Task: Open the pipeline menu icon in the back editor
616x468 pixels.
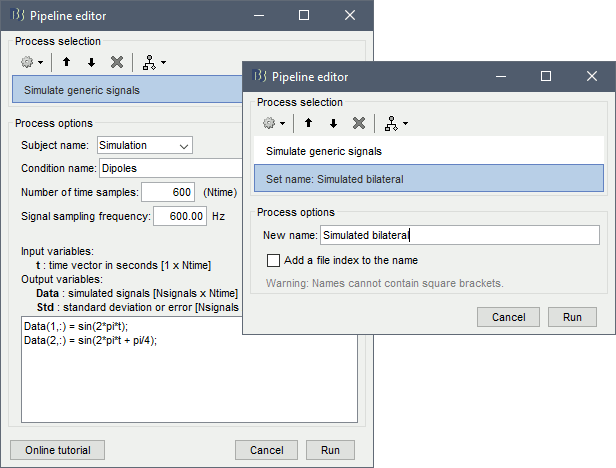Action: tap(153, 62)
